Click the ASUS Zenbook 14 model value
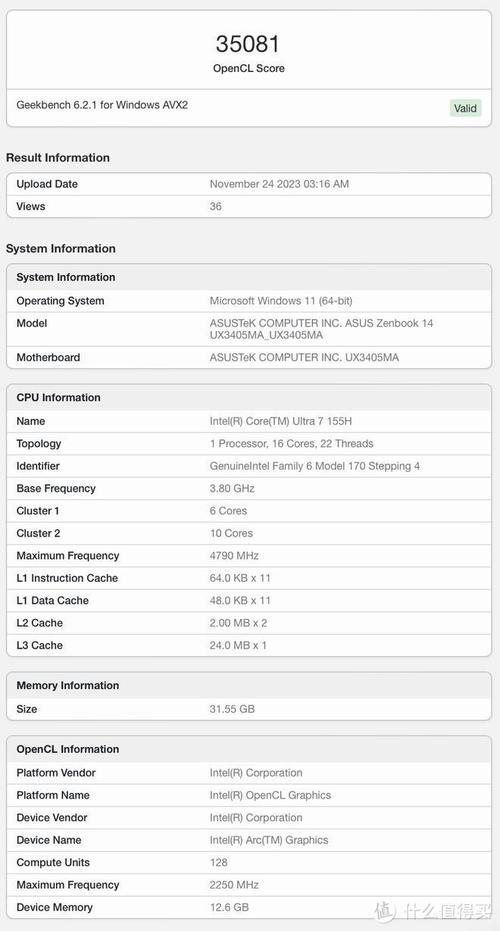 coord(321,329)
